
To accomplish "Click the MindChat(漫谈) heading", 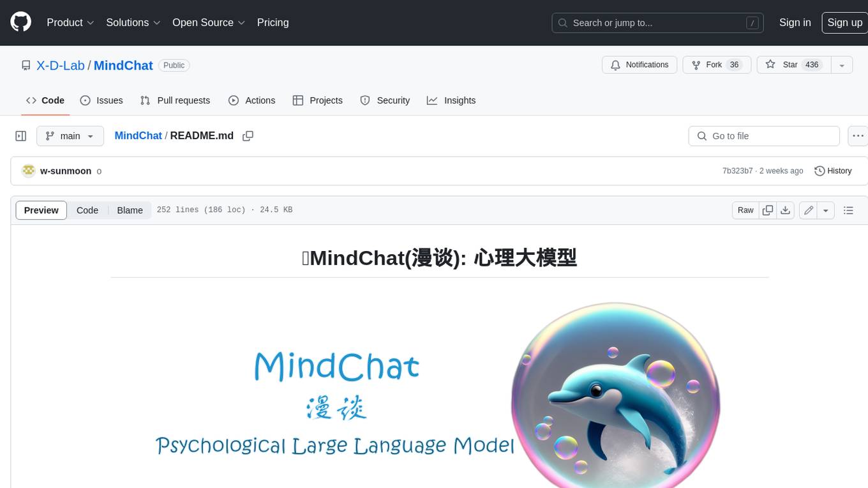I will pyautogui.click(x=439, y=257).
